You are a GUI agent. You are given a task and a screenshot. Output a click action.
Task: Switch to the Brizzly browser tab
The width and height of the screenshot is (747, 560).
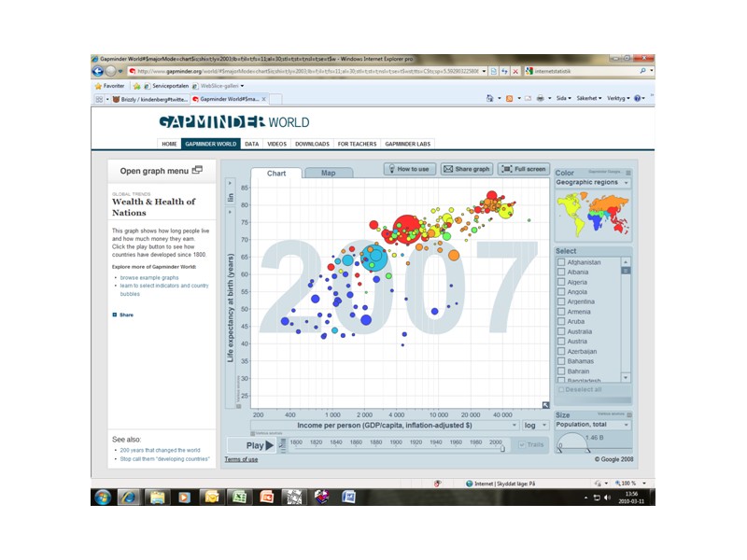pyautogui.click(x=150, y=99)
